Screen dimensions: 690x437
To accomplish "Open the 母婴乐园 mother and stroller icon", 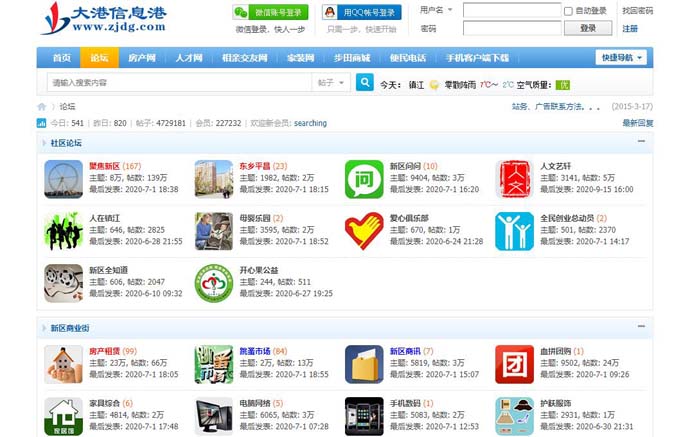I will tap(214, 231).
